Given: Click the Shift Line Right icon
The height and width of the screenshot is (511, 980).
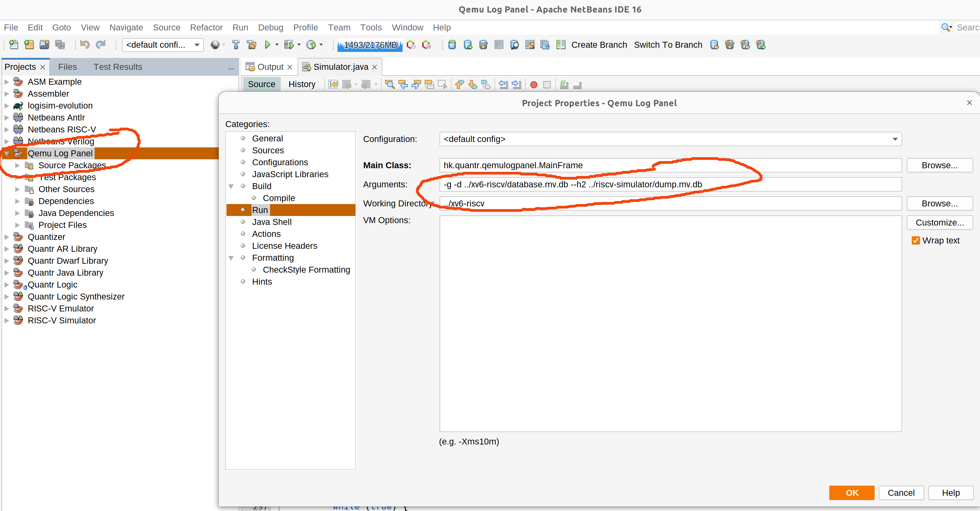Looking at the screenshot, I should click(517, 84).
